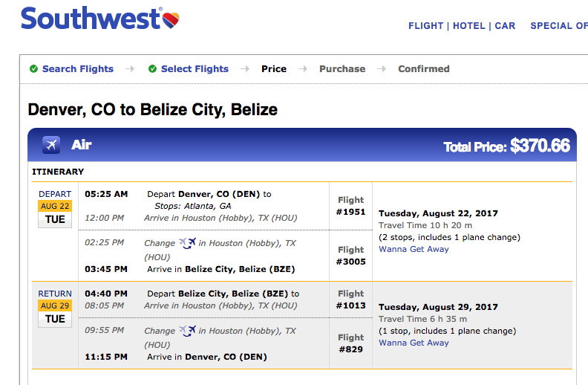
Task: Return to the Select Flights step
Action: pyautogui.click(x=195, y=69)
